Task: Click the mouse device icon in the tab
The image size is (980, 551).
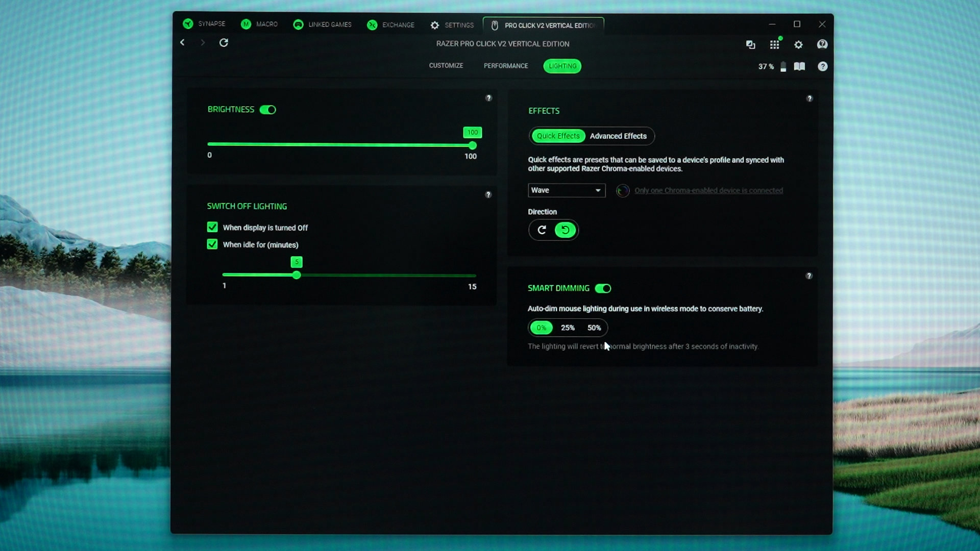Action: pos(494,26)
